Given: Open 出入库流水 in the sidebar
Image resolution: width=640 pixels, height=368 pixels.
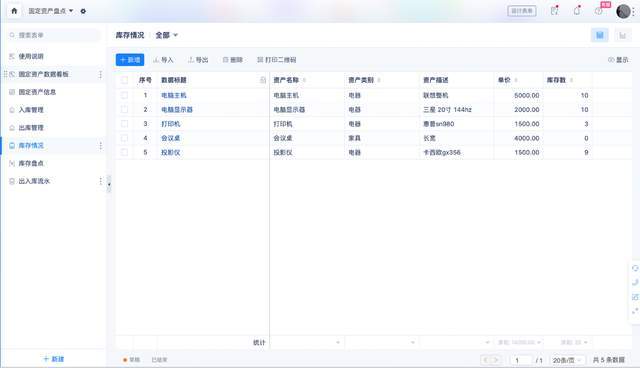Looking at the screenshot, I should 34,181.
